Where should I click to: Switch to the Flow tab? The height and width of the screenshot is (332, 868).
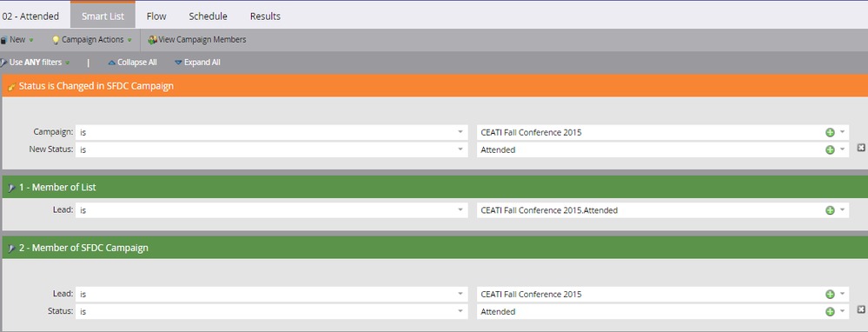tap(156, 16)
